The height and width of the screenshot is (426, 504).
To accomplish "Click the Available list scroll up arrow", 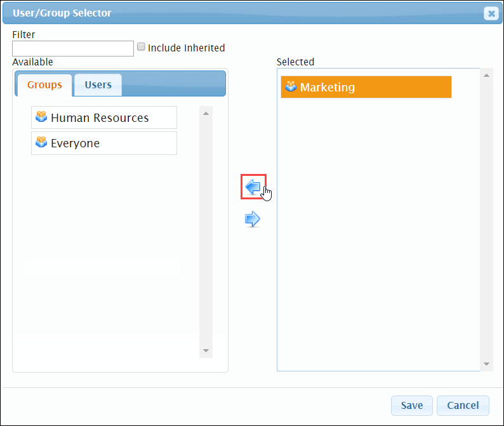I will [x=206, y=114].
